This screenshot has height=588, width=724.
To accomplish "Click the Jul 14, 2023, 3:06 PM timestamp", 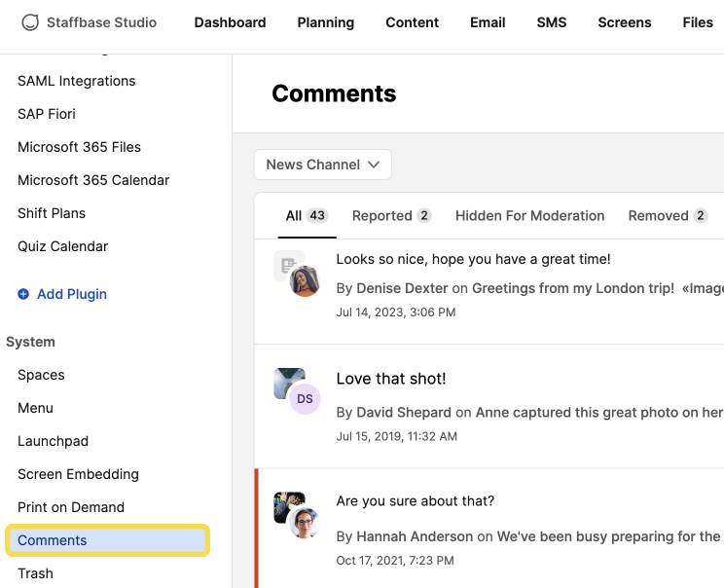I will (x=396, y=312).
